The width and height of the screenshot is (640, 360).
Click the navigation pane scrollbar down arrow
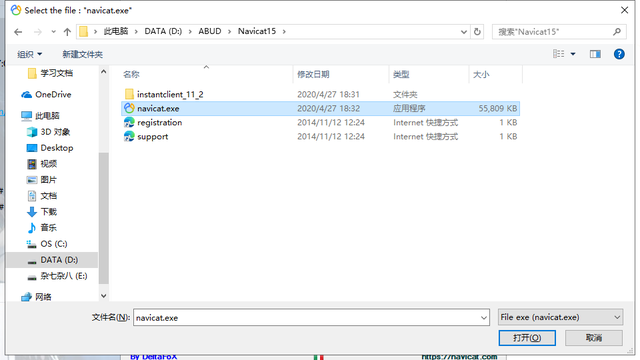(104, 296)
